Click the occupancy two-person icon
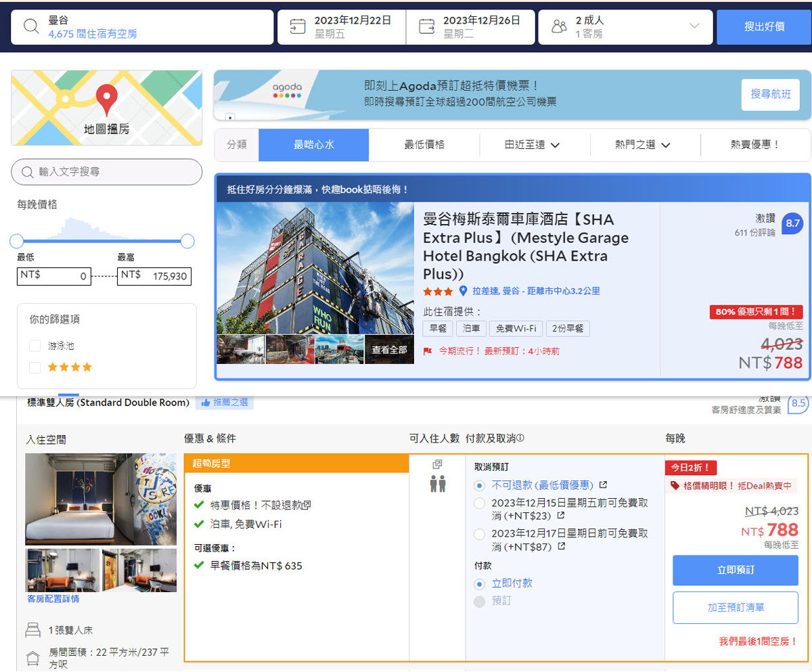The image size is (812, 672). 438,484
